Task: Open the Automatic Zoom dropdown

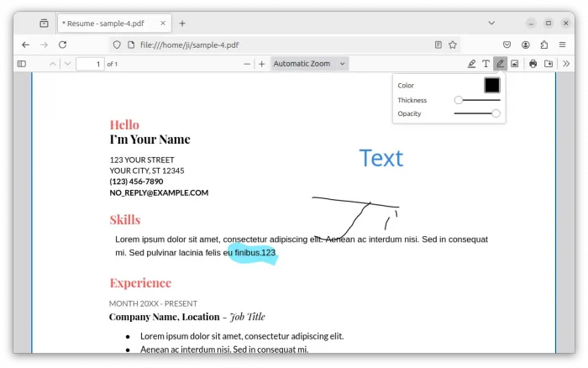Action: point(309,64)
